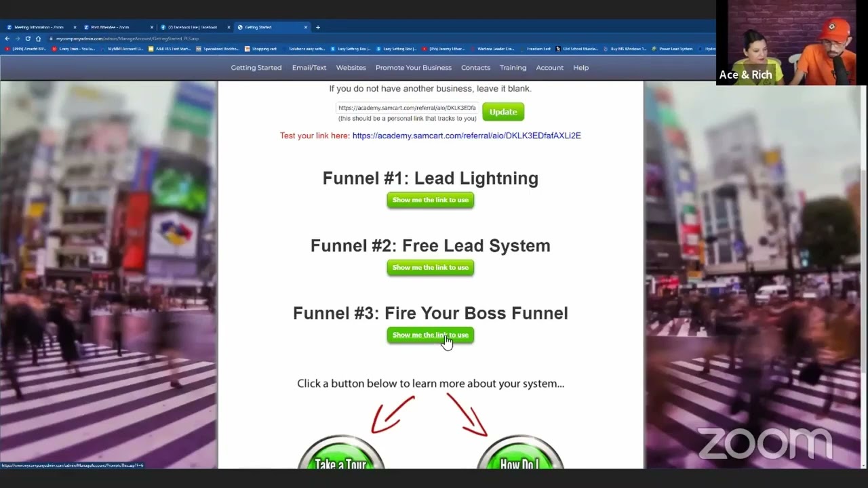Click the round green How Do I button

520,453
